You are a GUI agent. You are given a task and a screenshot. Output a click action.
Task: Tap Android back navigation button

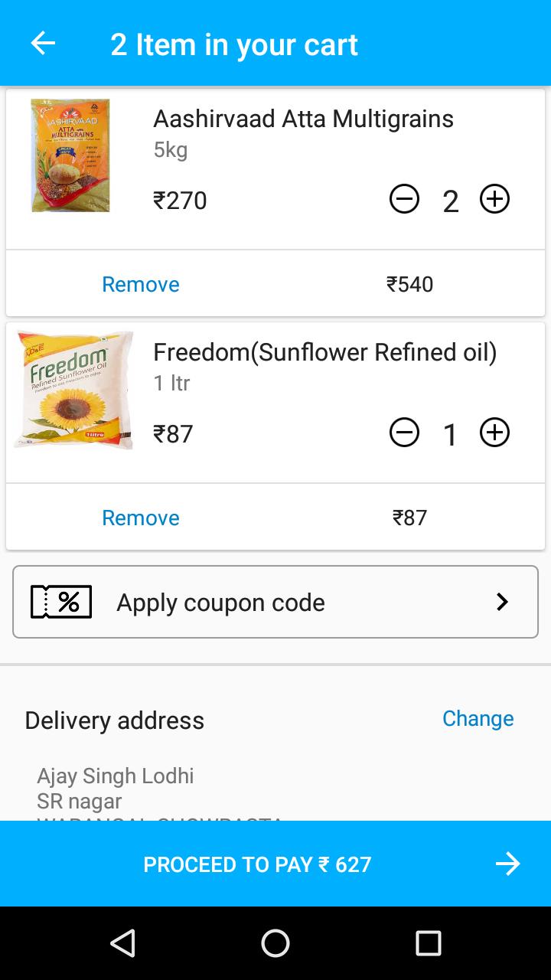click(x=122, y=943)
